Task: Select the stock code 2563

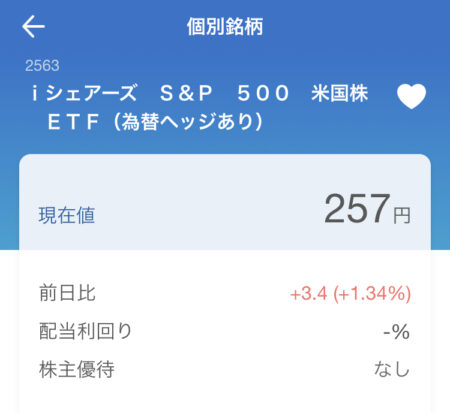Action: pos(42,65)
